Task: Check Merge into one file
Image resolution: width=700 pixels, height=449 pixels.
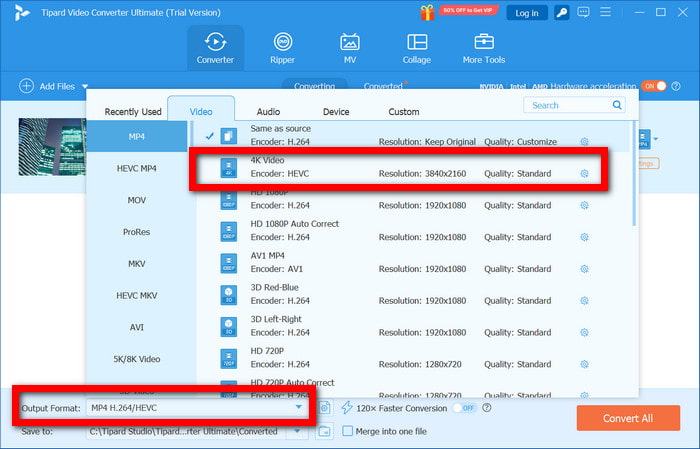Action: coord(348,431)
